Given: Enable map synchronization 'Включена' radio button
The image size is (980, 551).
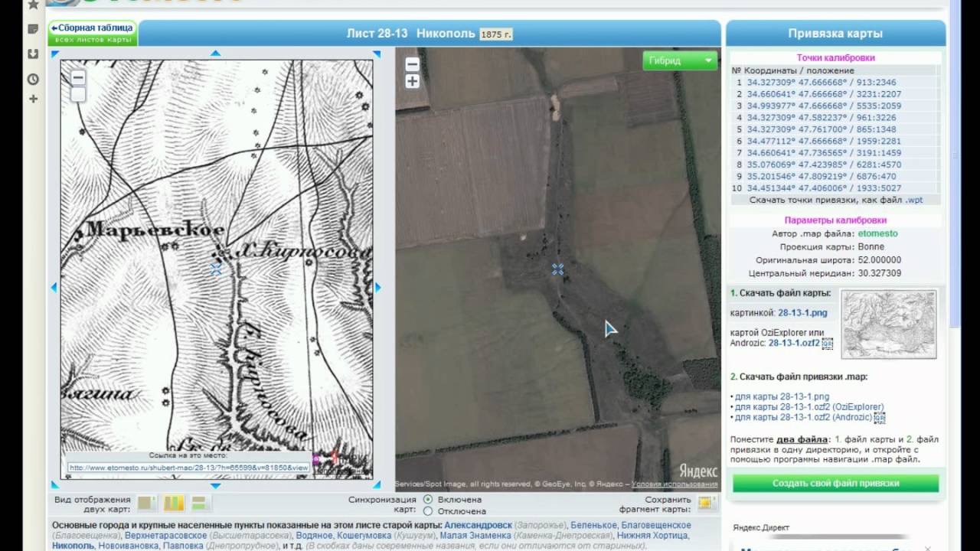Looking at the screenshot, I should [x=428, y=499].
